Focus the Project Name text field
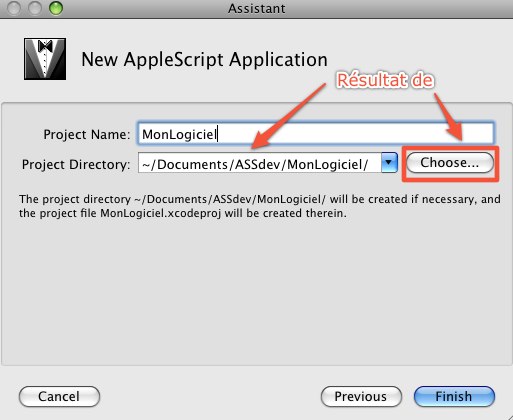This screenshot has height=420, width=513. (x=316, y=134)
